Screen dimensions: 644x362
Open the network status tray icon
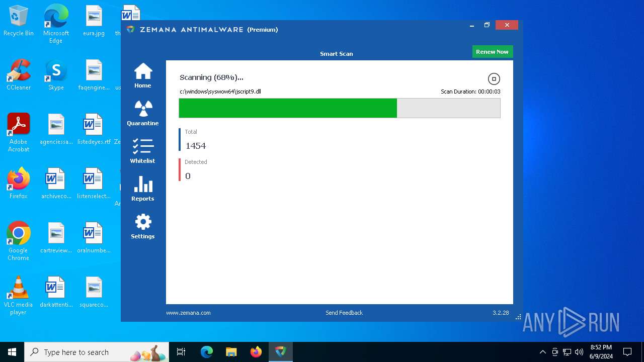567,352
